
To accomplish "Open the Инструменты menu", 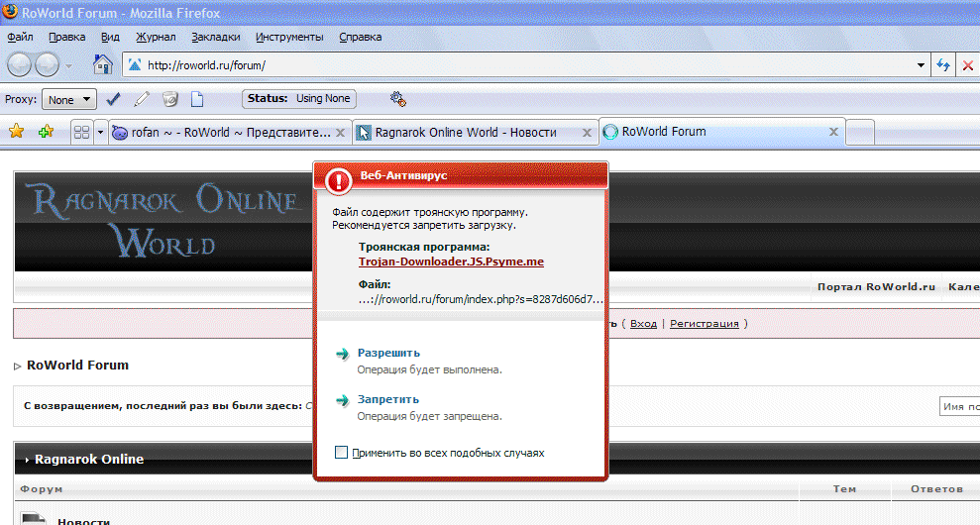I will pos(289,37).
